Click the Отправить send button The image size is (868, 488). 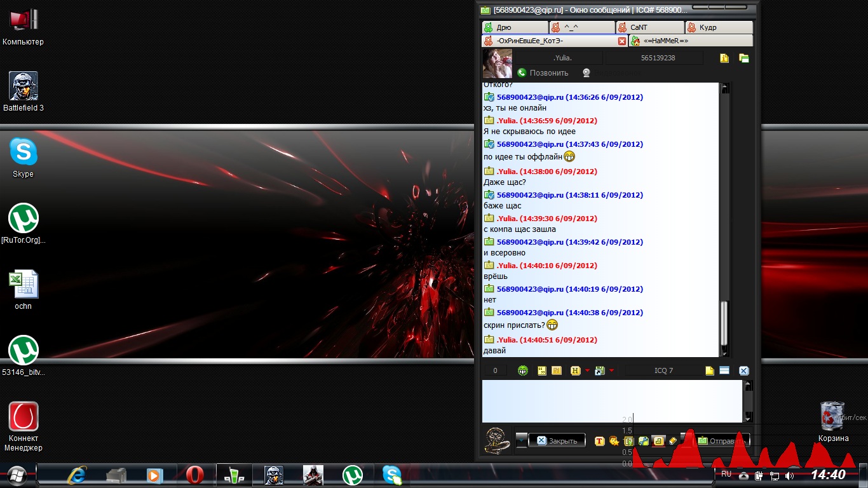coord(722,441)
